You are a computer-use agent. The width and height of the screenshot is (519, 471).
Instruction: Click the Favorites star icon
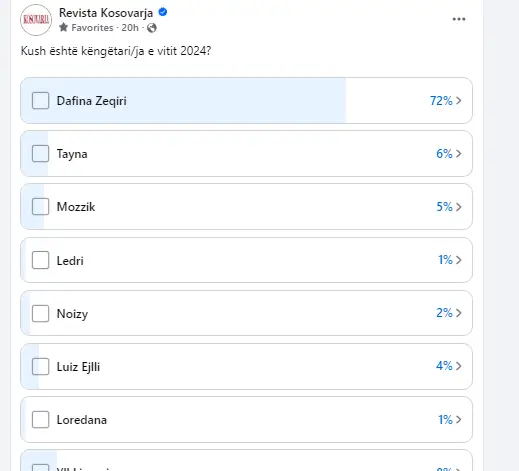point(63,27)
